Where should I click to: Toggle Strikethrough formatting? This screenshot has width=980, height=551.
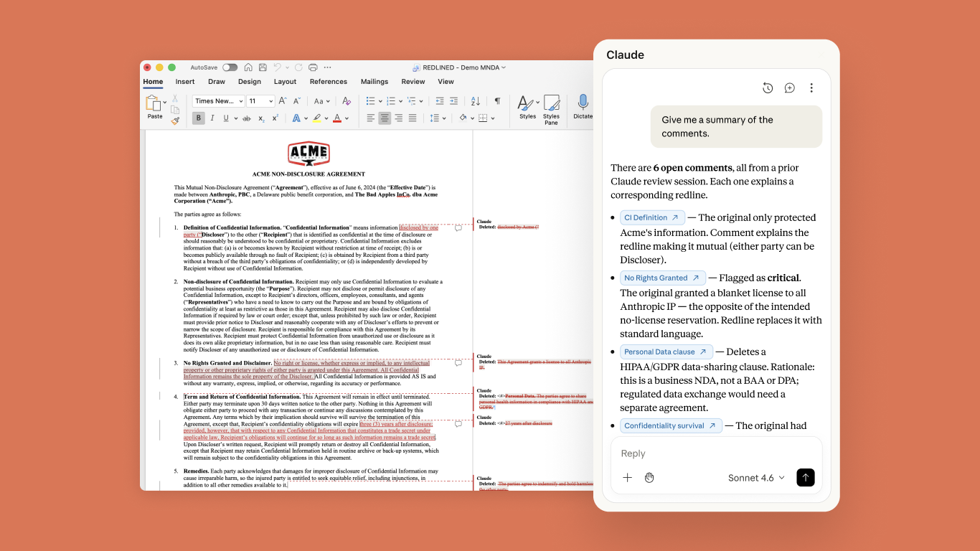point(247,118)
